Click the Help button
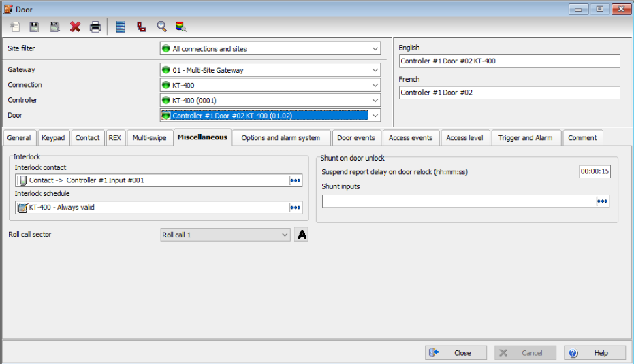 (595, 353)
